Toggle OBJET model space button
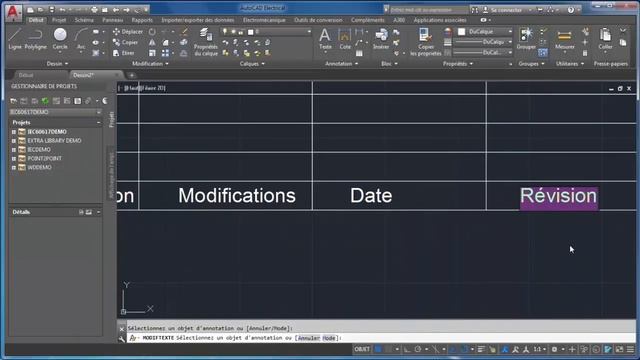The height and width of the screenshot is (360, 640). (362, 349)
